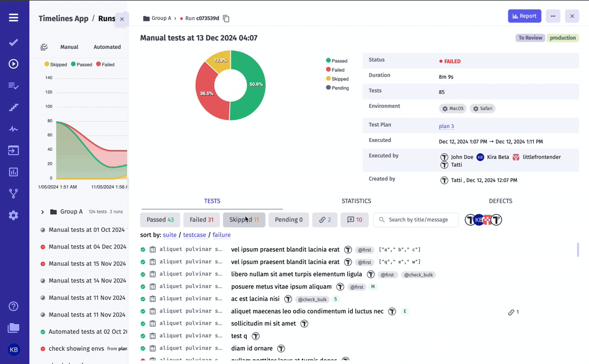Click the To Review label
The width and height of the screenshot is (589, 364).
(530, 38)
